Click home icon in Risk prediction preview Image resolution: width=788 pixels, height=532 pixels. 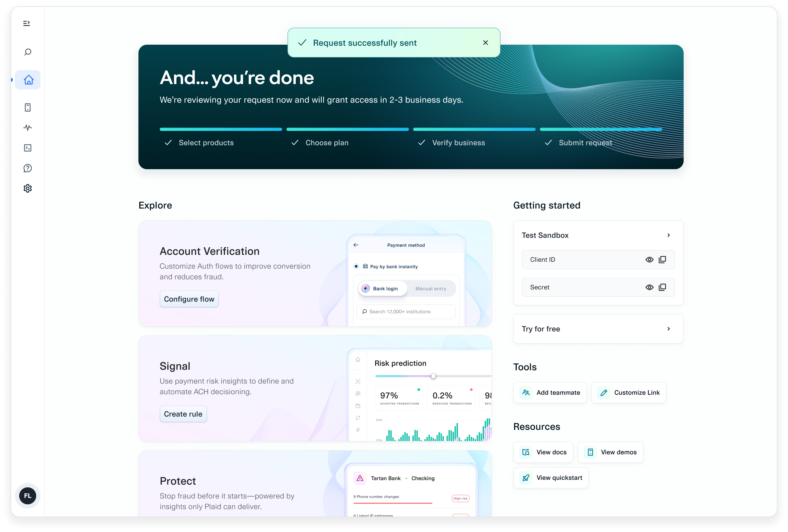point(358,359)
